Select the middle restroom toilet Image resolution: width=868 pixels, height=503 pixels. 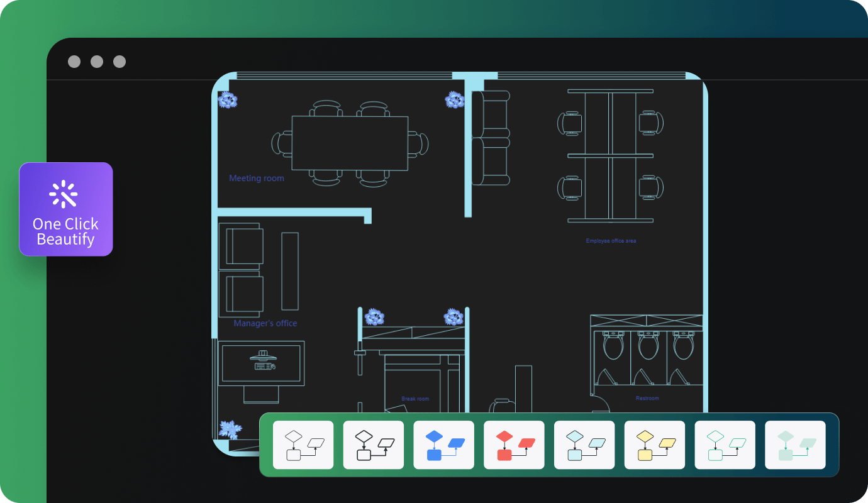[x=648, y=345]
